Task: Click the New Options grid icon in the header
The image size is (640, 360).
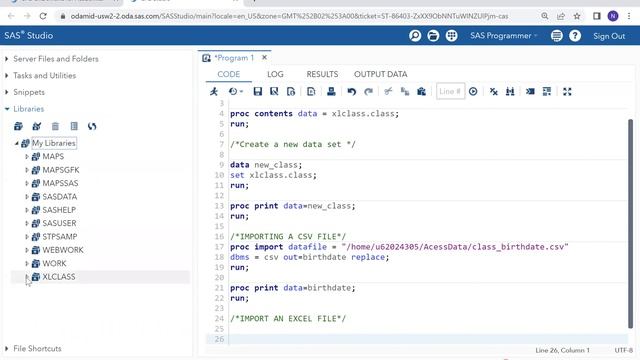Action: coord(451,36)
